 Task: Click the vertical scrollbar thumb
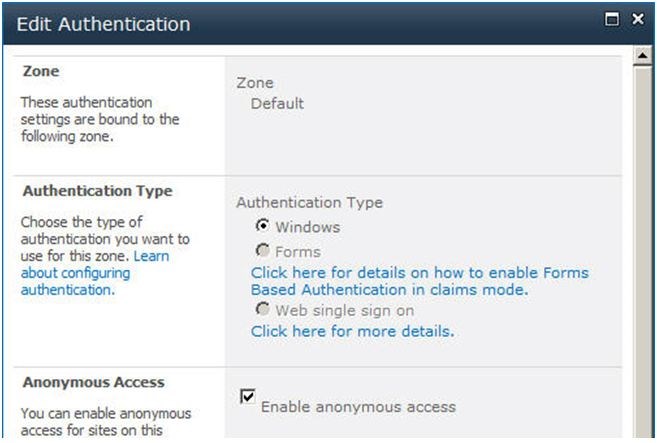[642, 251]
